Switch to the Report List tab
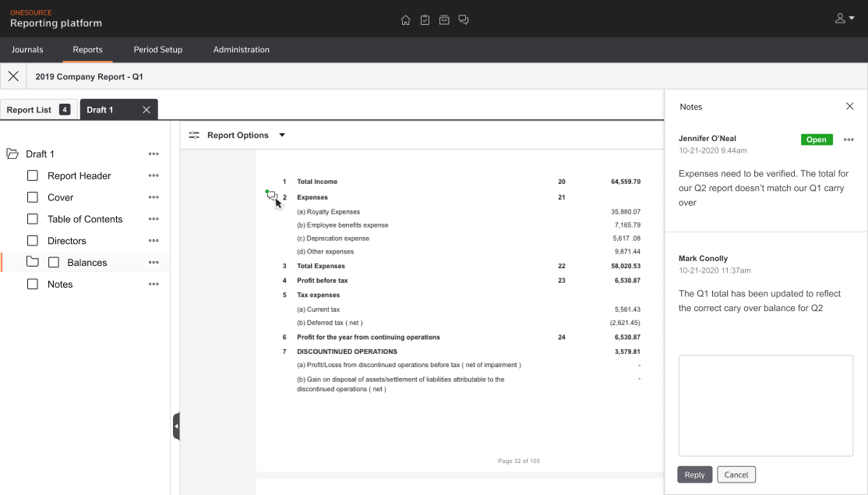This screenshot has width=868, height=495. pyautogui.click(x=30, y=110)
